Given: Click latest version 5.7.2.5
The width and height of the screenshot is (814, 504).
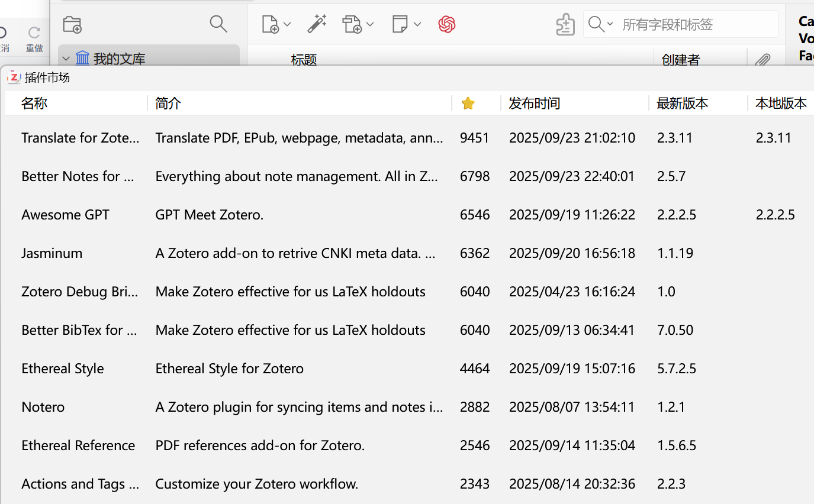Looking at the screenshot, I should [676, 368].
